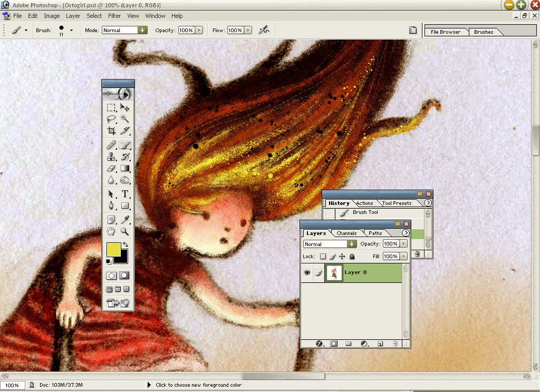This screenshot has width=540, height=392.
Task: Enable airbrush capabilities in options bar
Action: pos(264,30)
